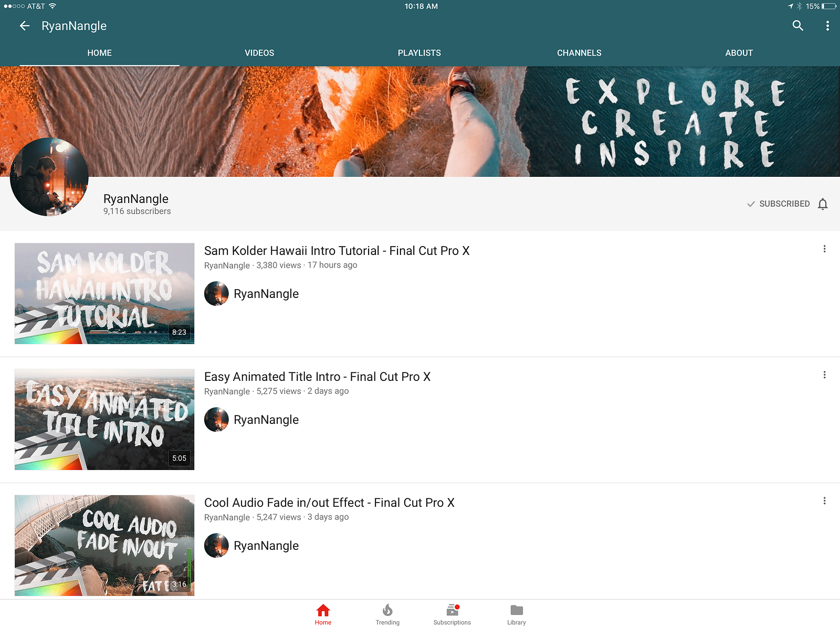Play the Sam Kolder Hawaii Intro thumbnail
Image resolution: width=840 pixels, height=629 pixels.
pos(104,293)
